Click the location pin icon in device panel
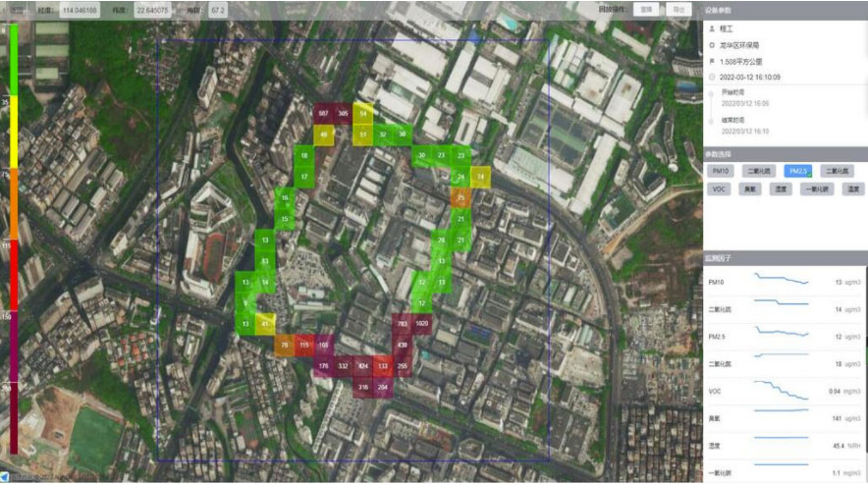The height and width of the screenshot is (484, 868). click(712, 45)
